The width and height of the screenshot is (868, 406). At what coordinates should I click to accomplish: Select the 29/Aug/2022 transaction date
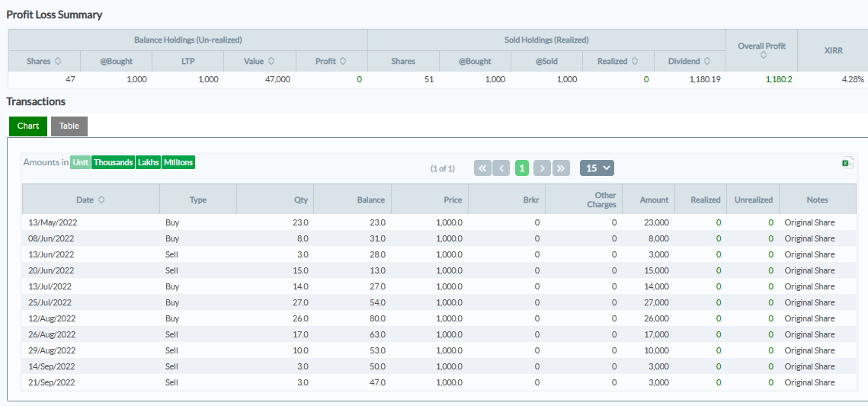click(x=52, y=350)
